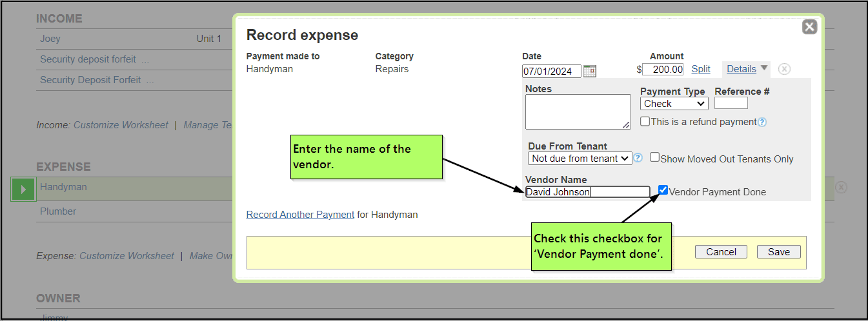The image size is (868, 321).
Task: Click the Vendor Name input field
Action: (x=587, y=191)
